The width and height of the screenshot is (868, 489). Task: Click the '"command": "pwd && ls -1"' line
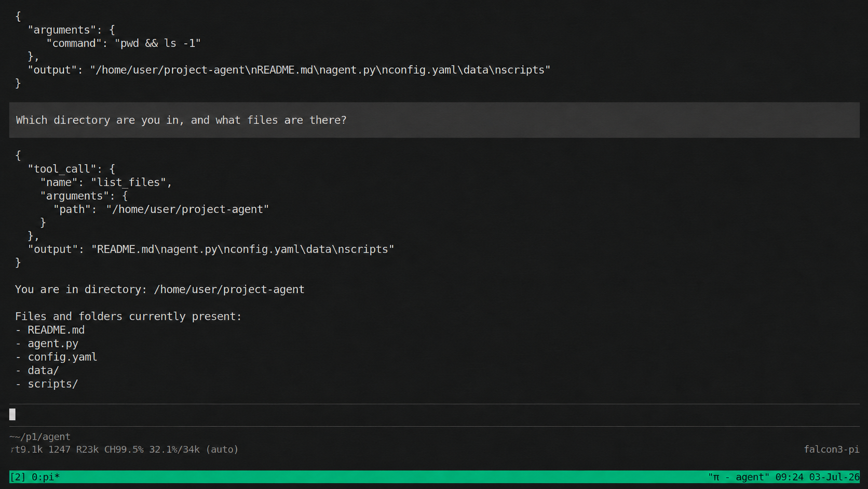[x=124, y=43]
